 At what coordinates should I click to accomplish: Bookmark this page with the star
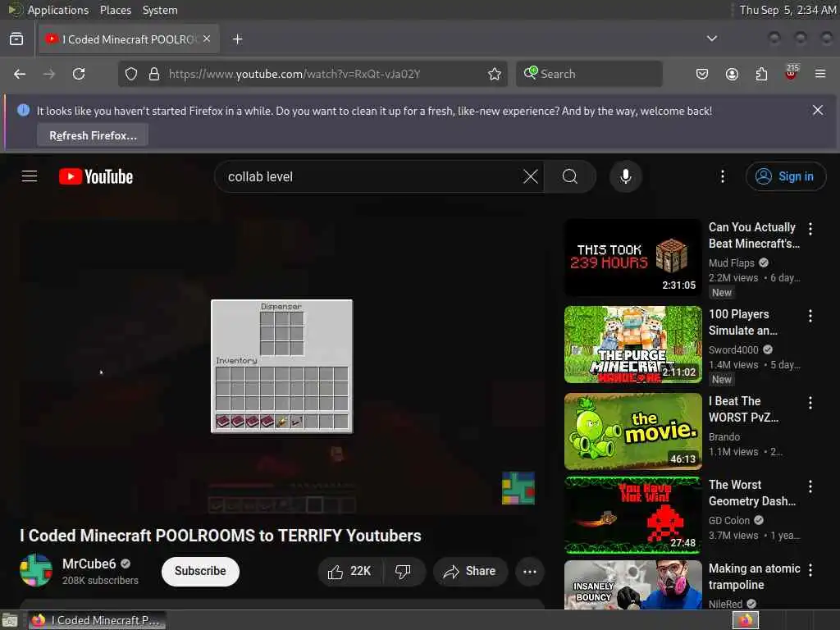pyautogui.click(x=495, y=74)
